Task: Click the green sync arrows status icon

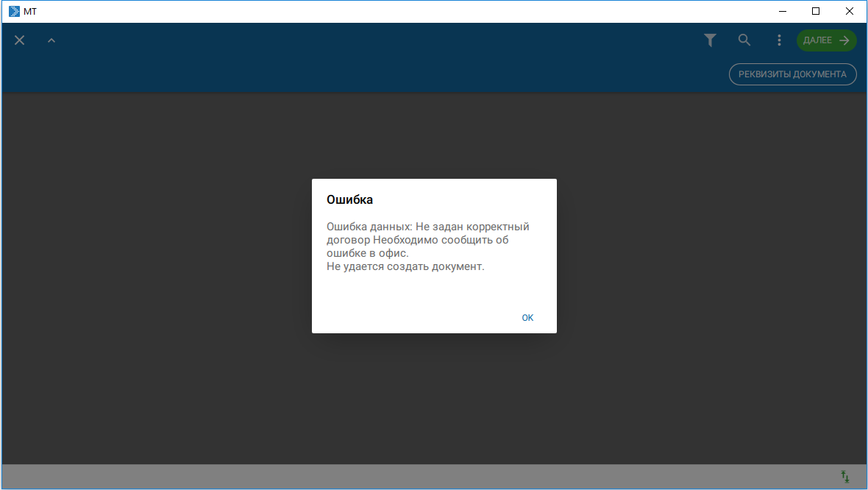Action: [845, 477]
